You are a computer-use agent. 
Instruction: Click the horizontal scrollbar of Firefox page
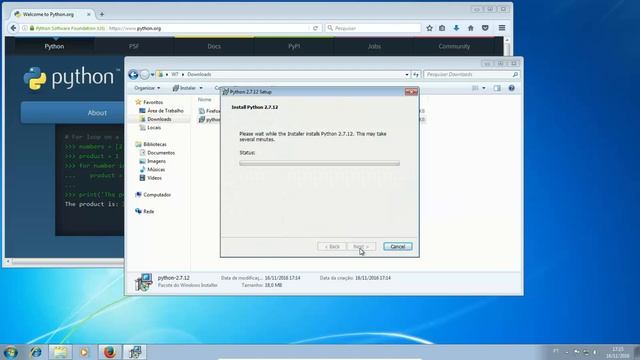(67, 262)
